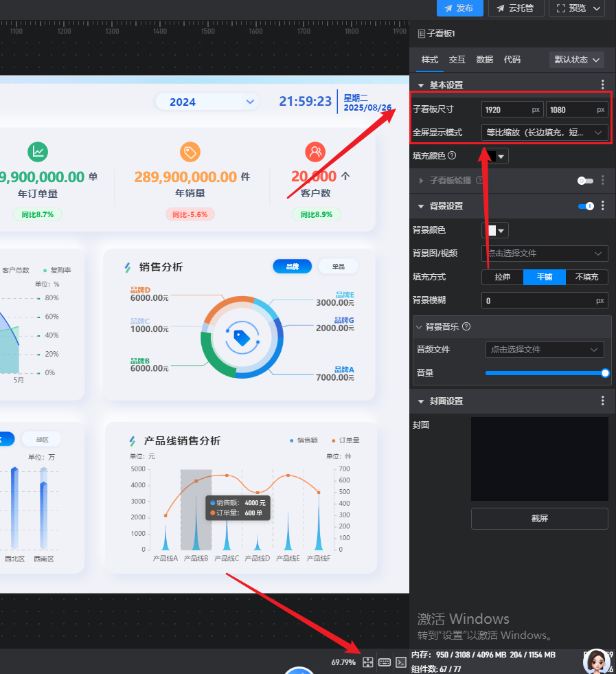Click the more options dots for 封面设置
This screenshot has width=616, height=674.
coord(603,401)
